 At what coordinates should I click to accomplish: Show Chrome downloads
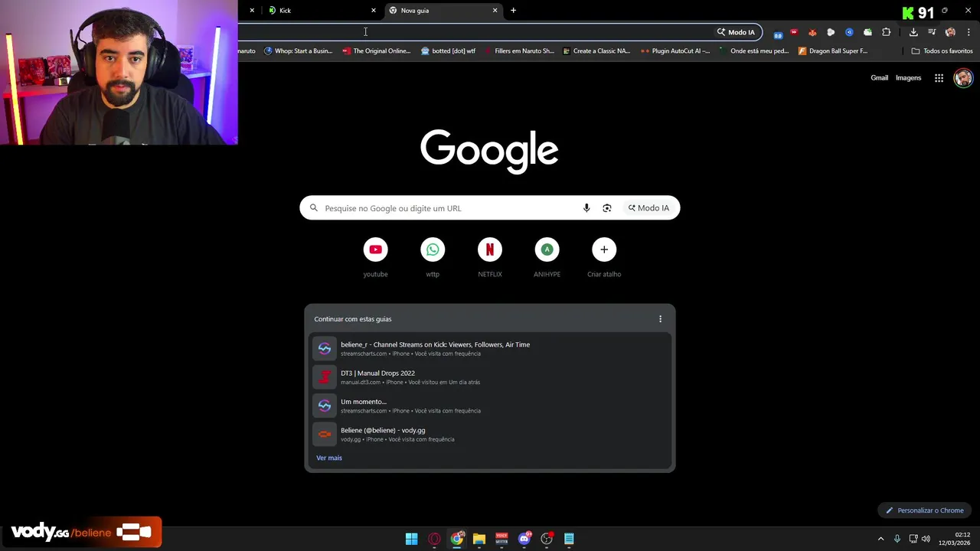point(913,32)
